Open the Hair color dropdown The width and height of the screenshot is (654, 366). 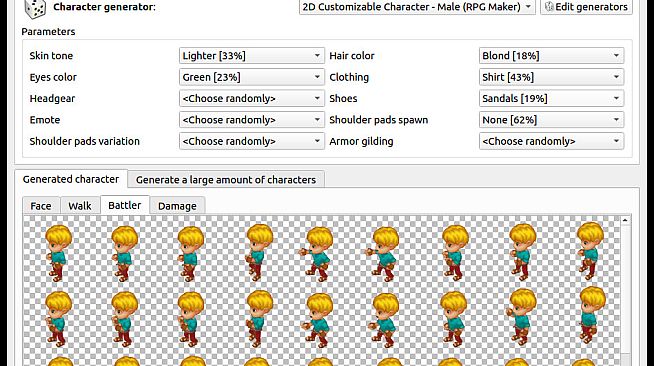point(551,55)
